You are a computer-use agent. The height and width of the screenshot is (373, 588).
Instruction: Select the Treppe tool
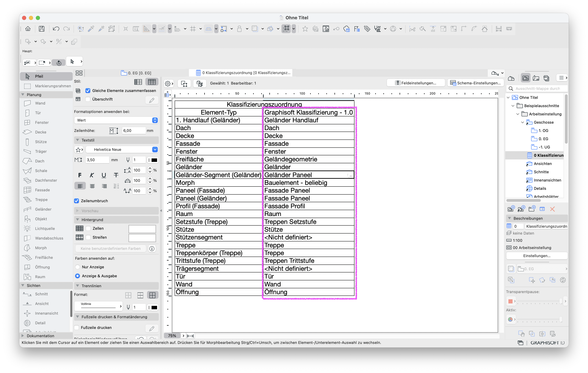(x=46, y=200)
